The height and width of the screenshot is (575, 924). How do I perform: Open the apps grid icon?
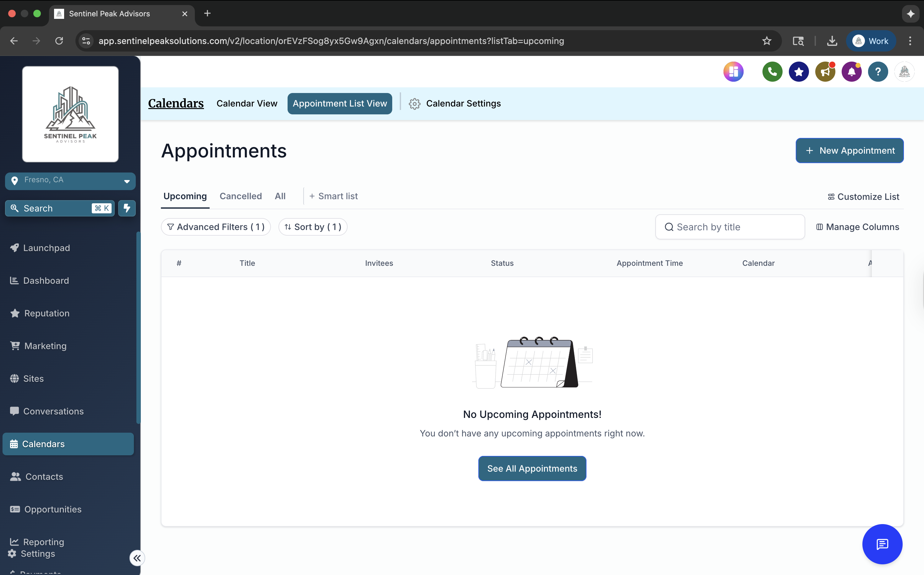[x=734, y=72]
